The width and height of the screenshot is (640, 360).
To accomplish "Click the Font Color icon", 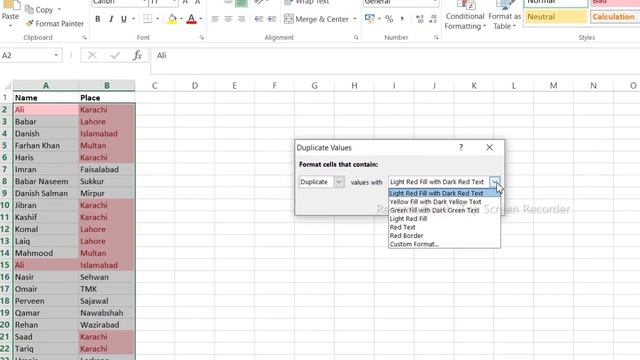I will 191,19.
